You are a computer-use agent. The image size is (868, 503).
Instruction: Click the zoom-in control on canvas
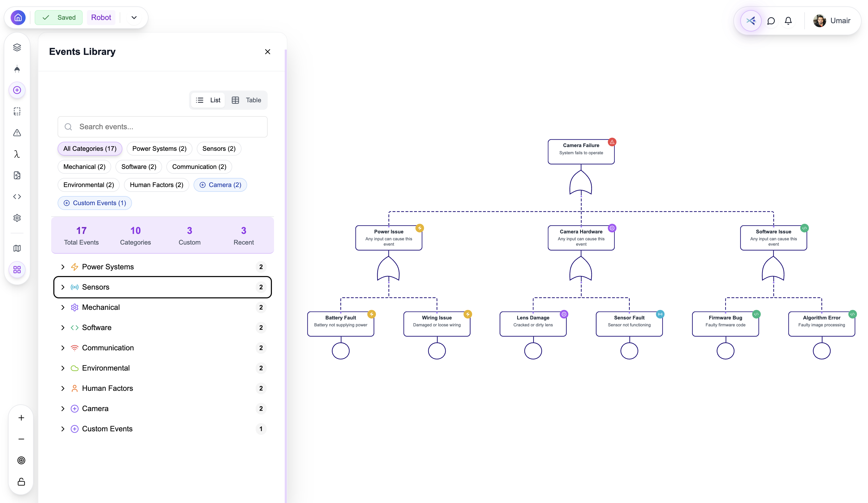tap(21, 418)
